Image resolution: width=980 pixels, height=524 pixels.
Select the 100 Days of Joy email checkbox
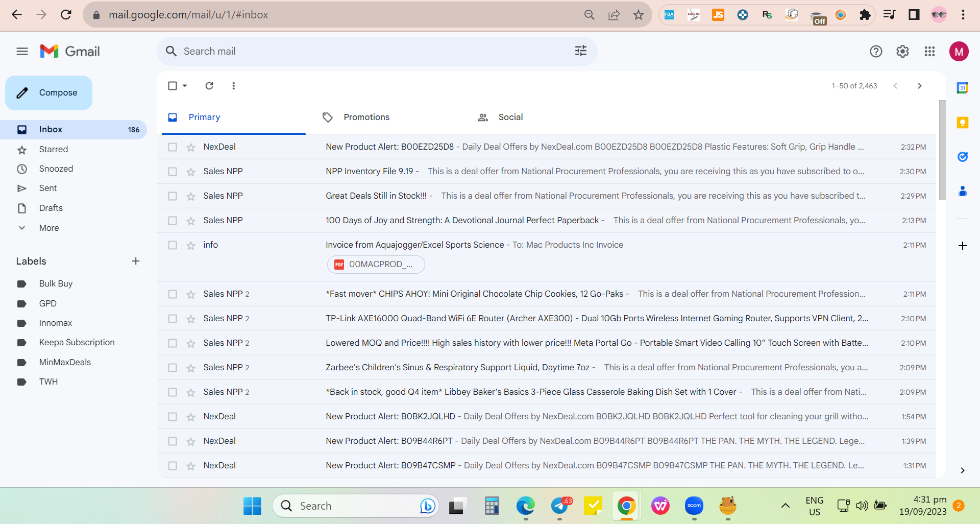(x=173, y=221)
